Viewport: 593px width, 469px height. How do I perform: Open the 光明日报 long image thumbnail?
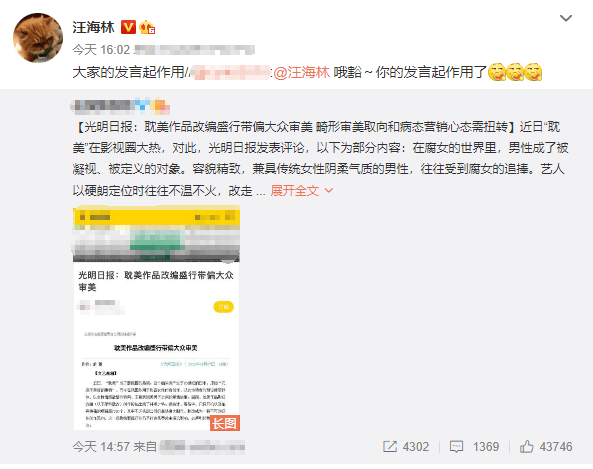click(x=157, y=318)
